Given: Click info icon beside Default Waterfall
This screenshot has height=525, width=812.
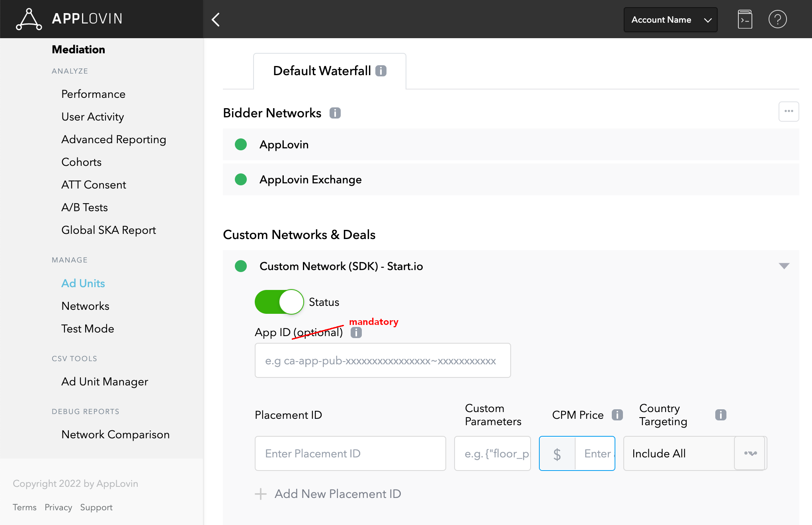Looking at the screenshot, I should [381, 71].
